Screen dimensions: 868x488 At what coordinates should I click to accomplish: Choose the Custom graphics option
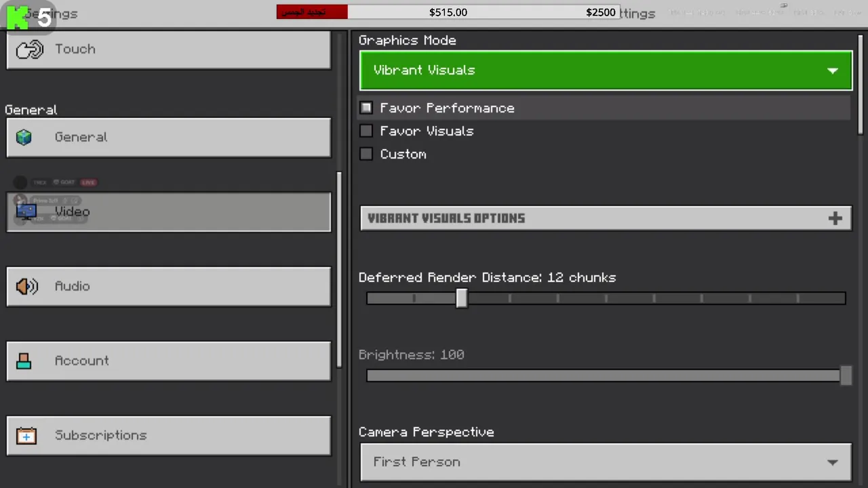366,154
